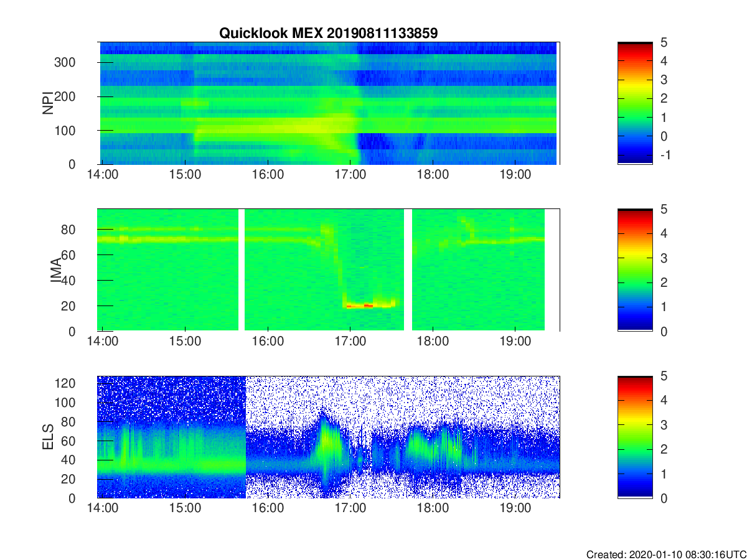
Task: Click the 14:00 tick under the NPI panel
Action: 103,175
